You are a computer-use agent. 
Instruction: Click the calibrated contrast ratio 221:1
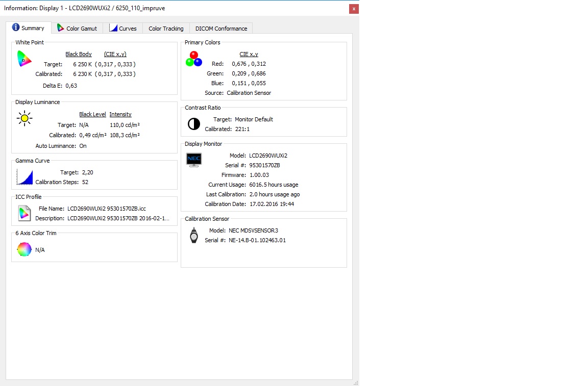click(242, 129)
